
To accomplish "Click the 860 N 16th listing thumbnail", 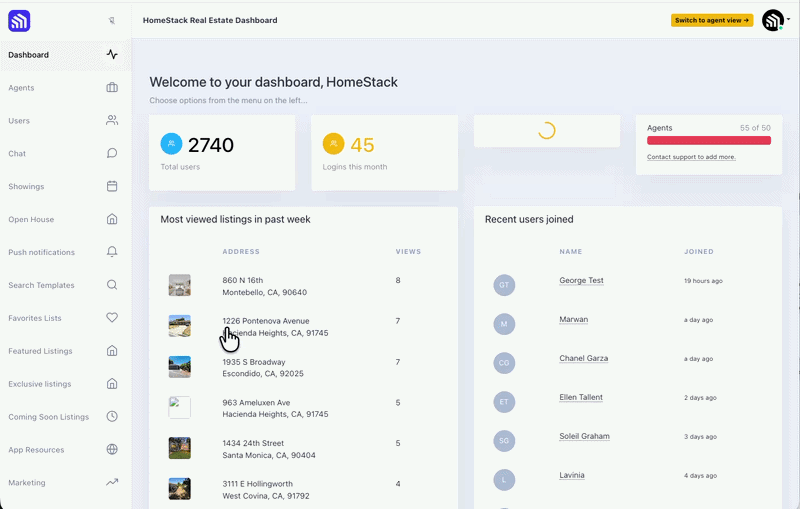I will pyautogui.click(x=180, y=285).
